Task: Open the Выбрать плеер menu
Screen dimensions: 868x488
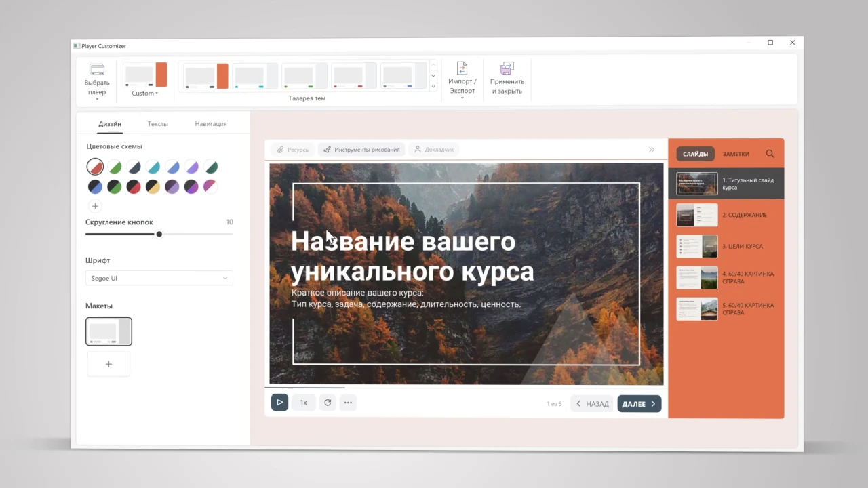Action: [x=97, y=81]
